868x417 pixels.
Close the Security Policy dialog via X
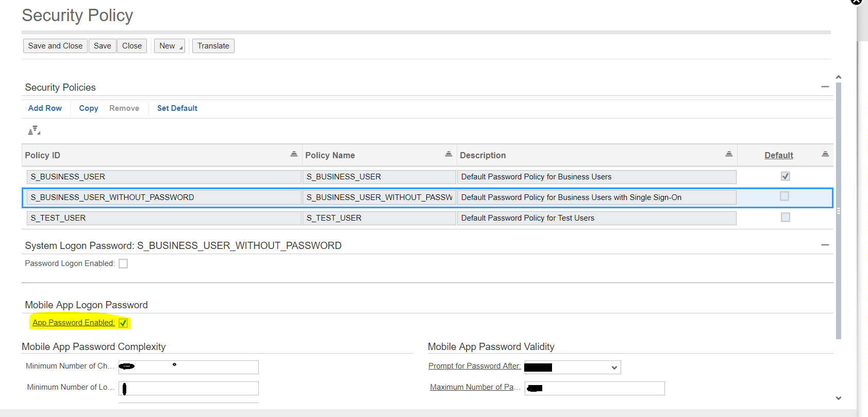856,2
